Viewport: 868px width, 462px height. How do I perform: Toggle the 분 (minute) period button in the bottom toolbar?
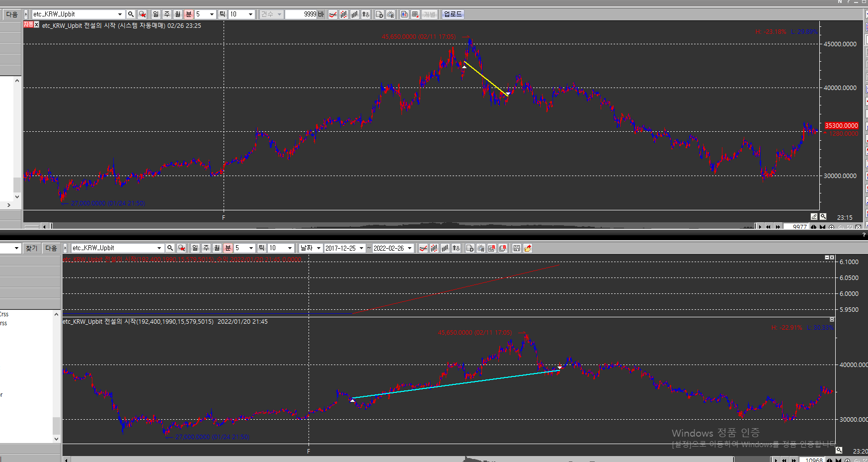228,248
